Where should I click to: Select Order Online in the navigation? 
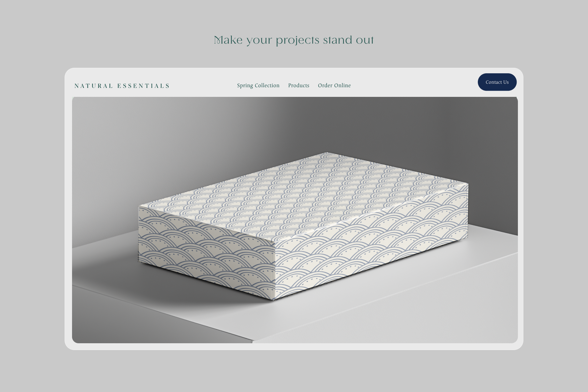coord(334,86)
